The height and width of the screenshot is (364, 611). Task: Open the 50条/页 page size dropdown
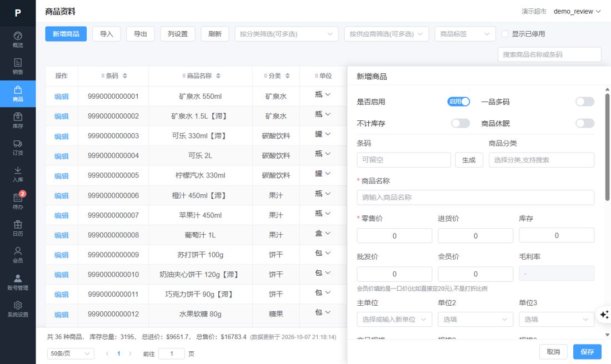pyautogui.click(x=71, y=353)
